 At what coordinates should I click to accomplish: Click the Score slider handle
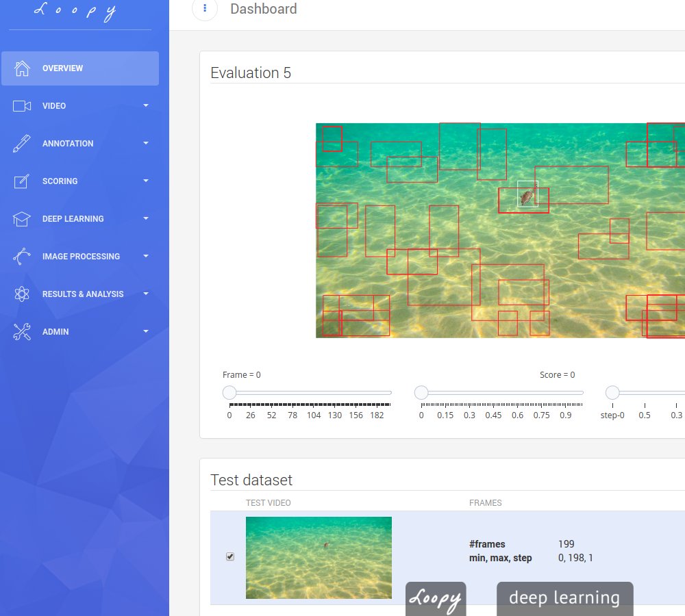421,392
